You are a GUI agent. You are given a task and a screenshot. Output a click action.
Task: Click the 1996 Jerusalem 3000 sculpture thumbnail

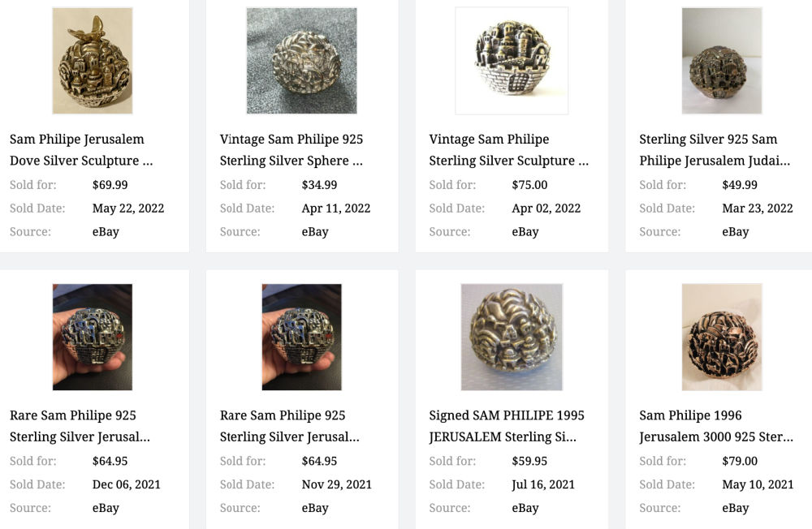[x=721, y=337]
